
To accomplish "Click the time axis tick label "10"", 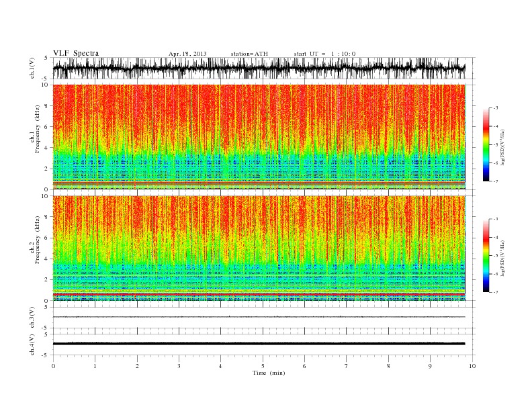I will pyautogui.click(x=472, y=366).
